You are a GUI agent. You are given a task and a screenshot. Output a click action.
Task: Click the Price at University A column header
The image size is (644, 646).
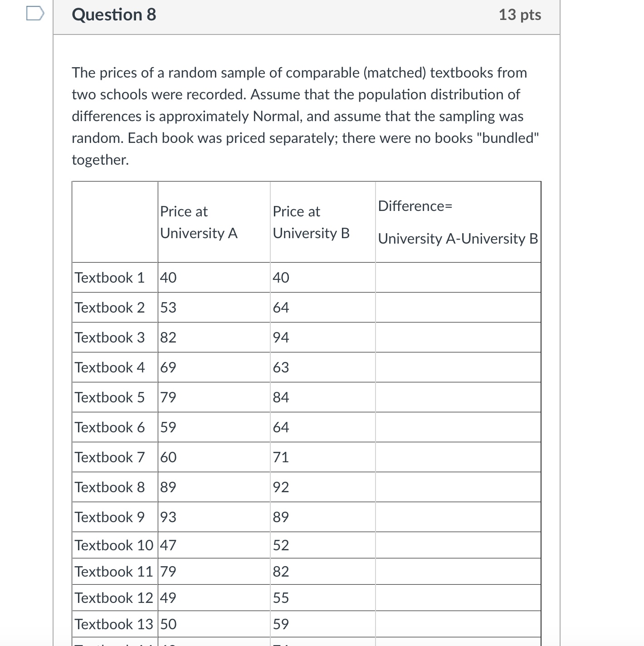tap(198, 222)
